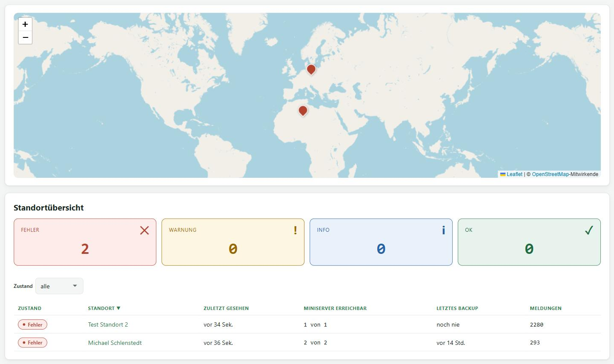Click the 2280 Meldungen value
Viewport: 614px width, 364px height.
click(x=537, y=324)
